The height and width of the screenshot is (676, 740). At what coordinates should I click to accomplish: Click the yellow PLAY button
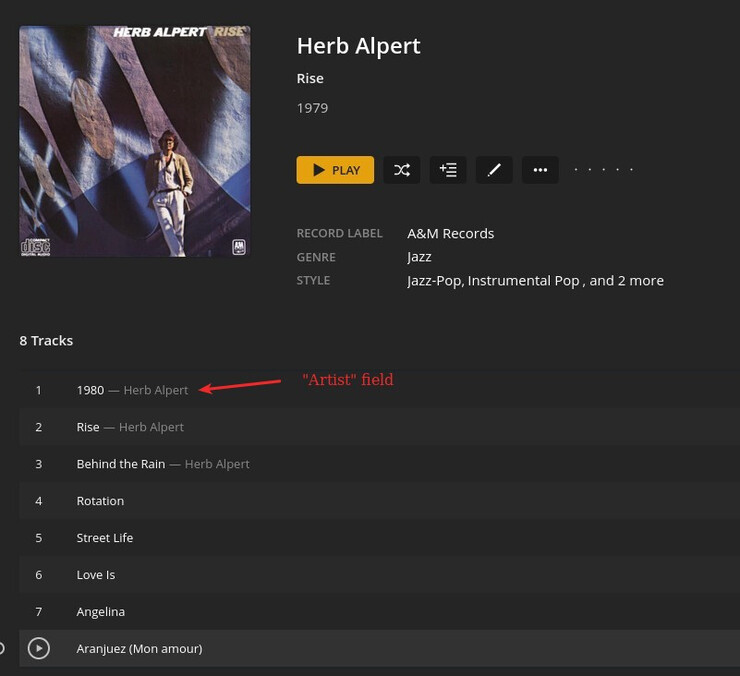pos(335,170)
